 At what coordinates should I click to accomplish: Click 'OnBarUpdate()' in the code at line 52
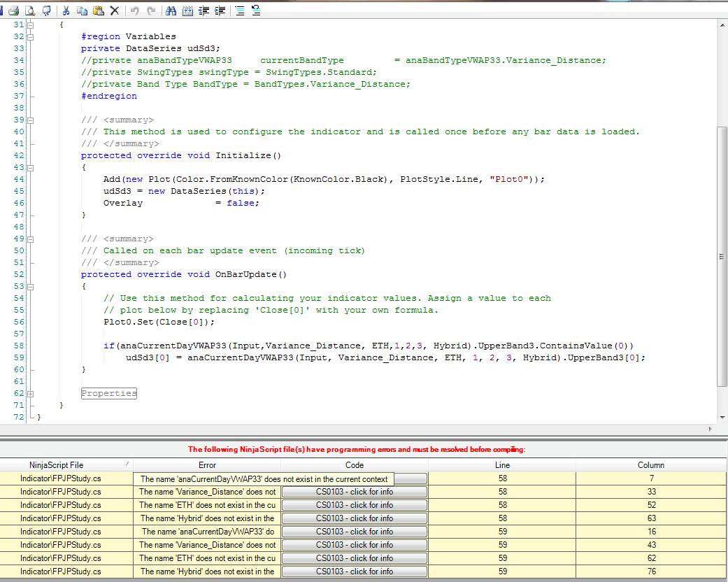tap(251, 274)
